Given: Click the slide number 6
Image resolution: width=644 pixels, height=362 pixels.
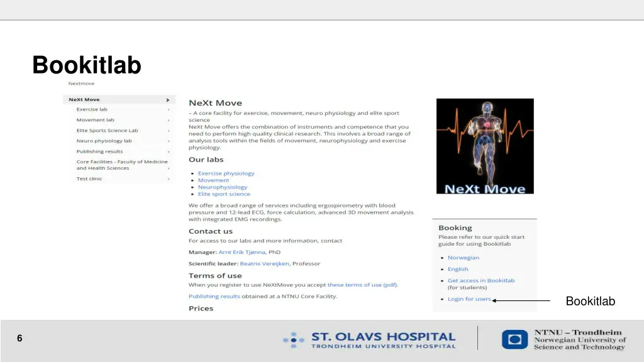Looking at the screenshot, I should pos(19,338).
